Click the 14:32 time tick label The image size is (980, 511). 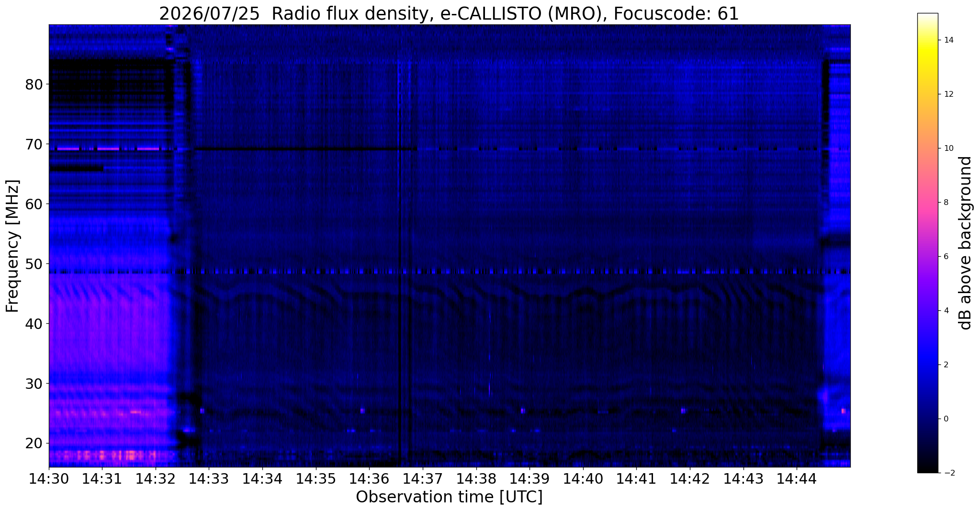pos(156,478)
